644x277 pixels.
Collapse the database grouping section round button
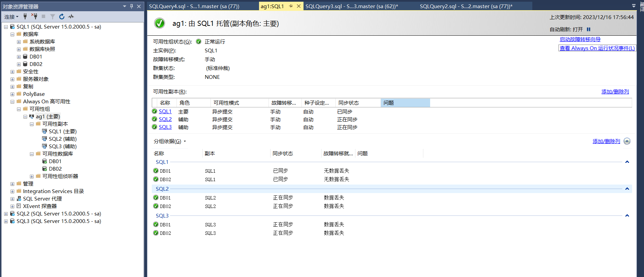click(x=627, y=141)
